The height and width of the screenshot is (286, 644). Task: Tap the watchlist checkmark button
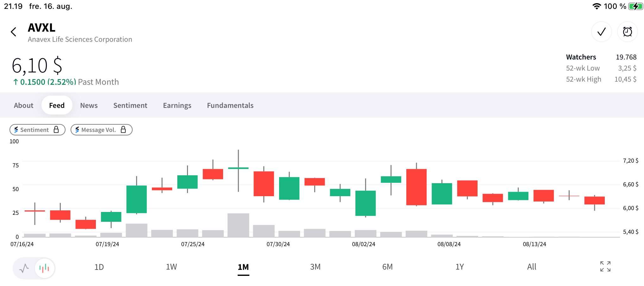click(601, 32)
